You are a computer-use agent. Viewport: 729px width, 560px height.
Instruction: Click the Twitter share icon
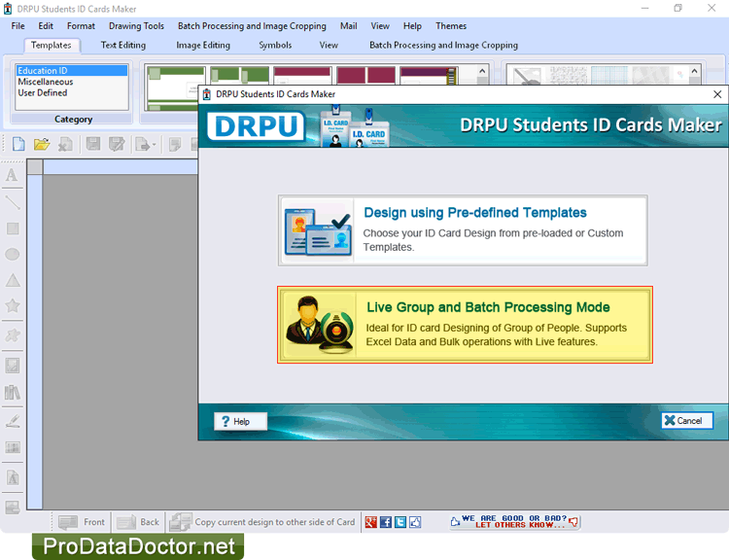(400, 522)
